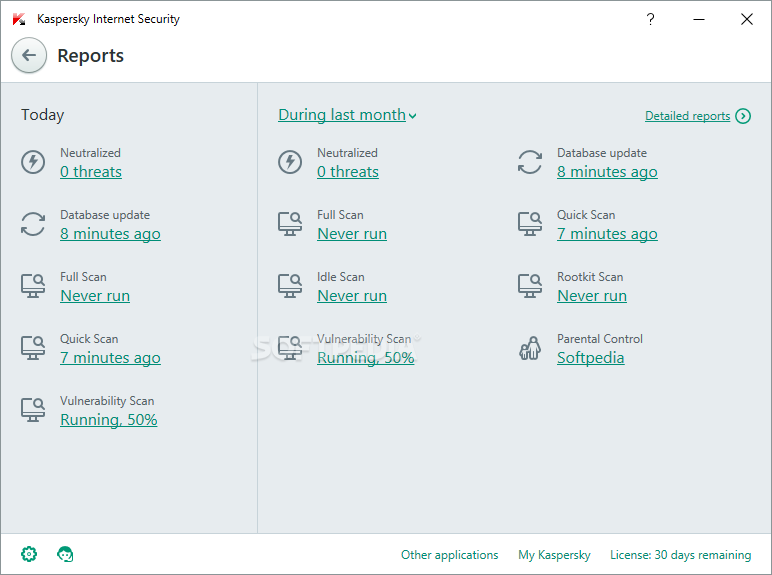This screenshot has width=772, height=575.
Task: Click the Reports page title
Action: [x=91, y=56]
